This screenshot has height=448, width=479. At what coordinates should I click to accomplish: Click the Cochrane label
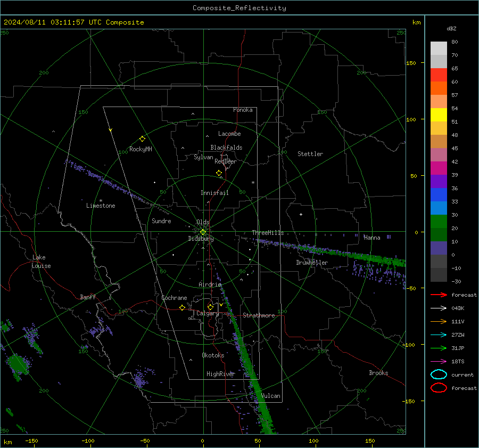tap(174, 298)
